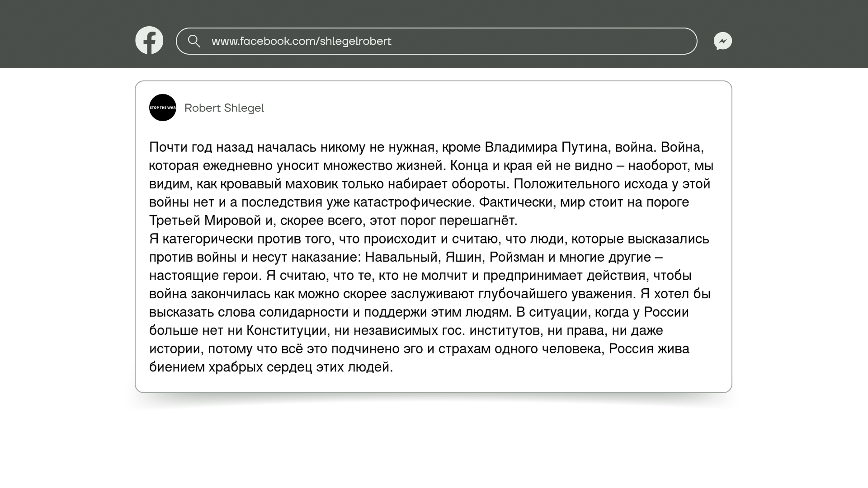The height and width of the screenshot is (488, 868).
Task: Click the word "Навальный" in the post
Action: (x=402, y=257)
